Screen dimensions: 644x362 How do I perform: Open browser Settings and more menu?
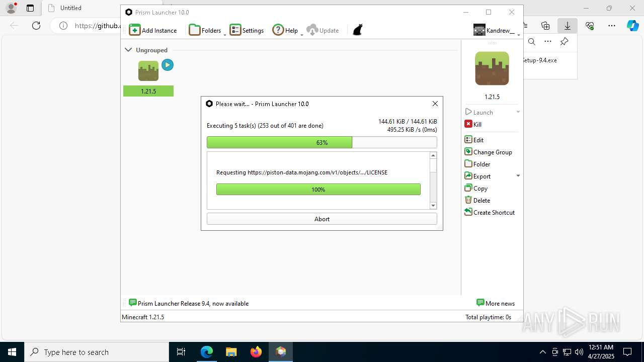pyautogui.click(x=612, y=26)
